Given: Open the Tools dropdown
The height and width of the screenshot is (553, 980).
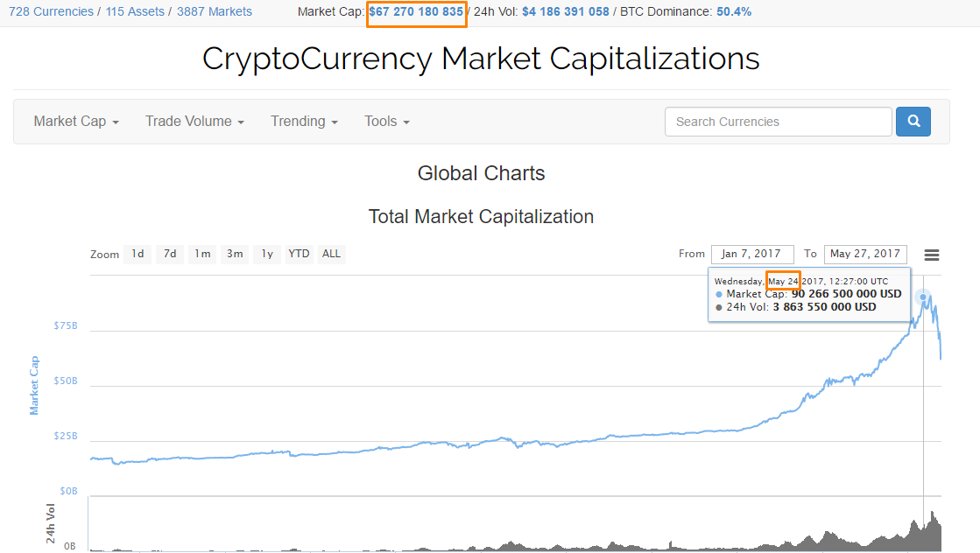Looking at the screenshot, I should [x=387, y=122].
